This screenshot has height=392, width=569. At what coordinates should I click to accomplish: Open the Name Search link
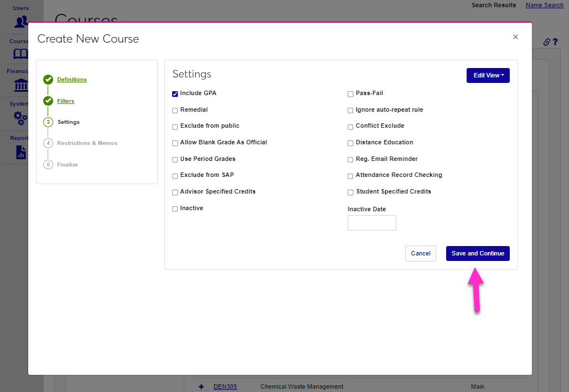[544, 5]
